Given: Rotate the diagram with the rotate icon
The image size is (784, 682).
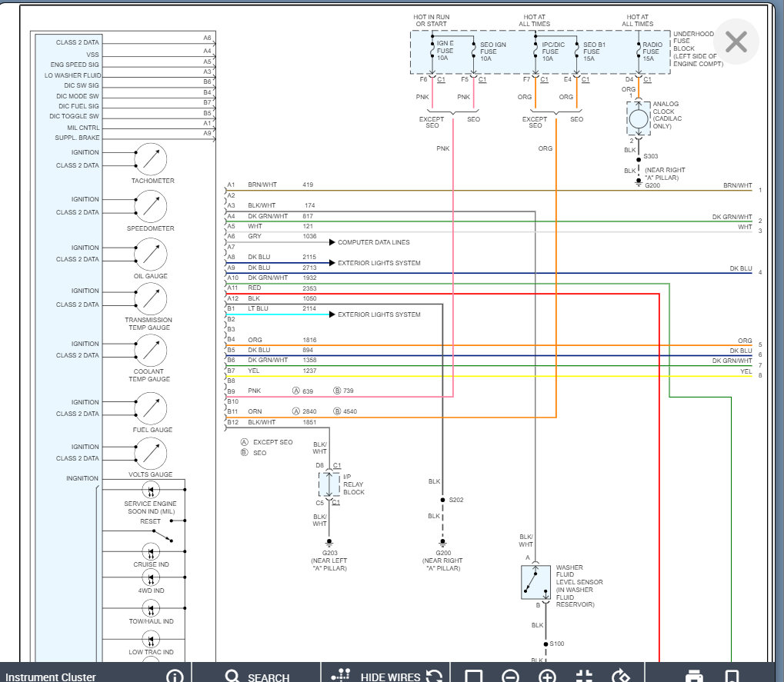Looking at the screenshot, I should tap(620, 677).
